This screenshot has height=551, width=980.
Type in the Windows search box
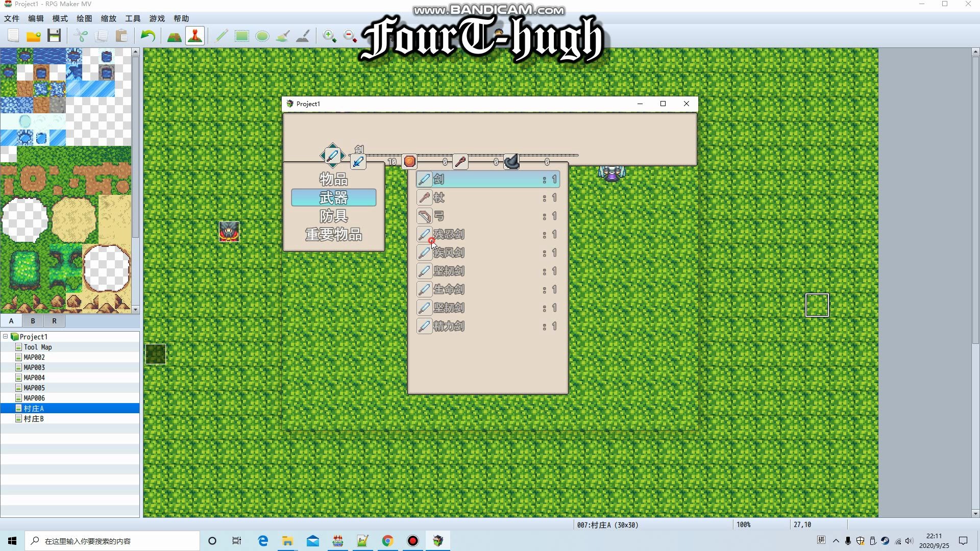coord(112,540)
